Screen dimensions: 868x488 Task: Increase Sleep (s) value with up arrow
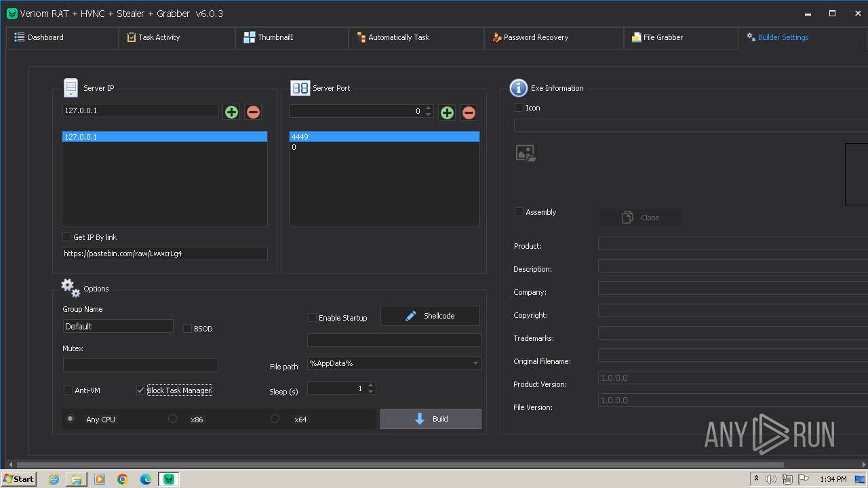click(x=370, y=386)
